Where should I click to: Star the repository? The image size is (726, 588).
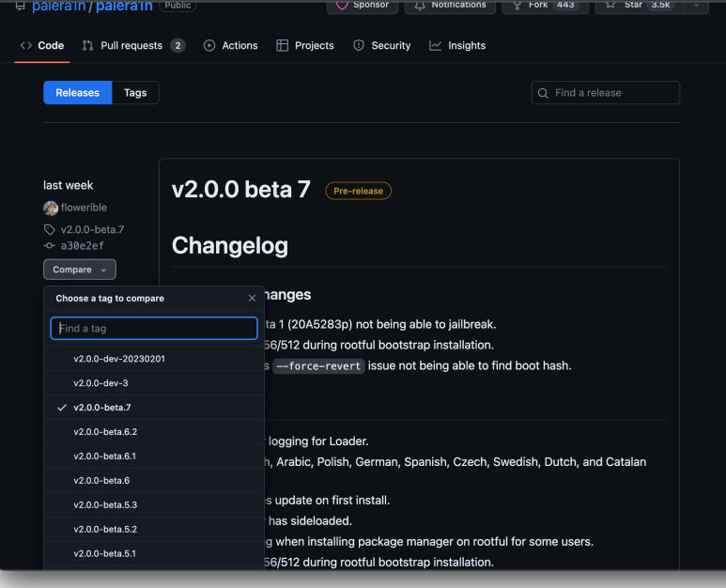[x=640, y=6]
